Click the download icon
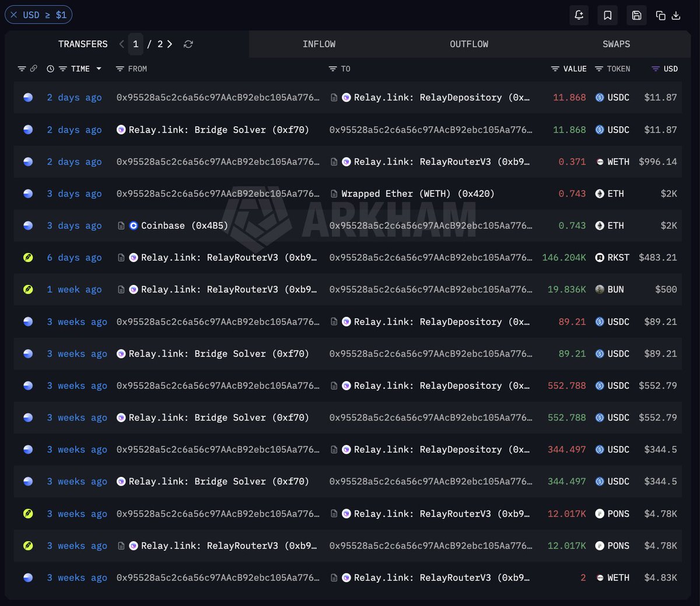Viewport: 700px width, 606px height. [x=676, y=16]
